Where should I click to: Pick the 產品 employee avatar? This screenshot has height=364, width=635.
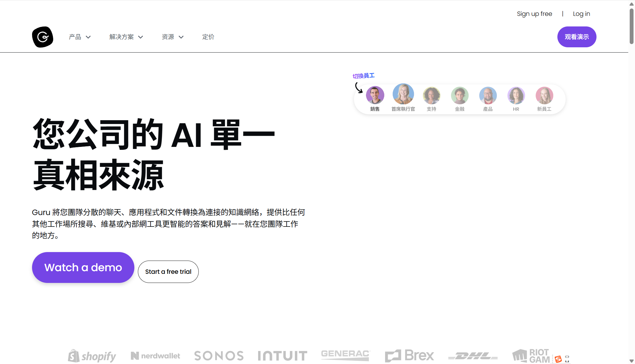488,95
